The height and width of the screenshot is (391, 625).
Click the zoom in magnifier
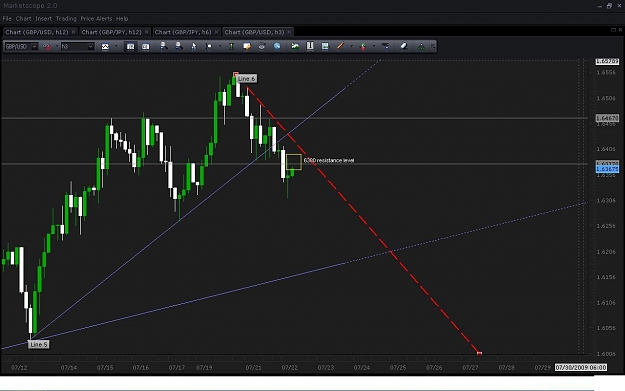point(163,46)
